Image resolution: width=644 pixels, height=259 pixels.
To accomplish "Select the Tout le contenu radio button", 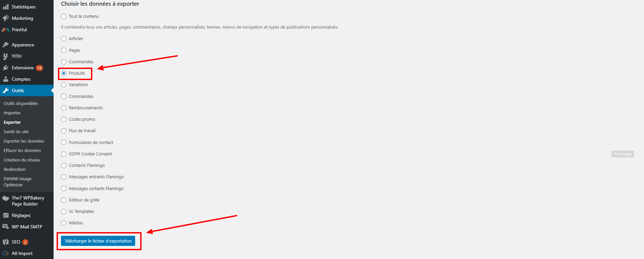I will coord(64,16).
